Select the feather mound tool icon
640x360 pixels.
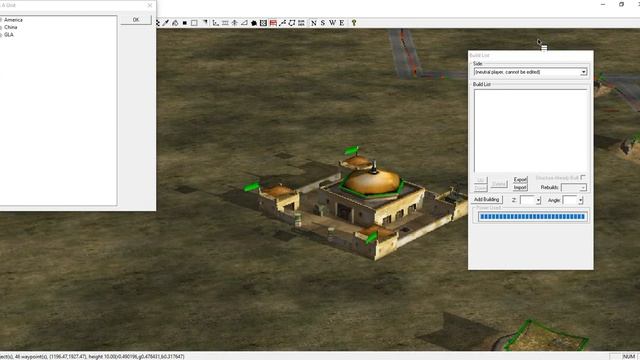pyautogui.click(x=175, y=23)
